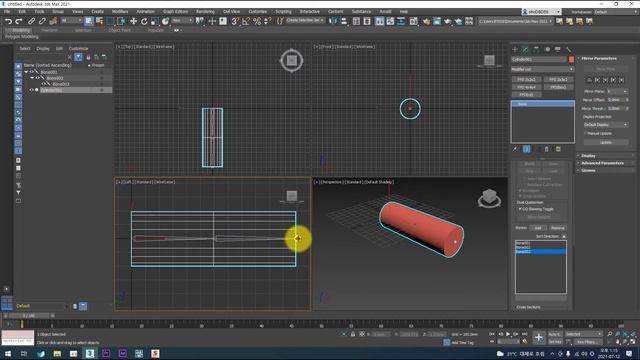Screen dimensions: 640x360
Task: Activate the Select and Scale tool
Action: [155, 21]
